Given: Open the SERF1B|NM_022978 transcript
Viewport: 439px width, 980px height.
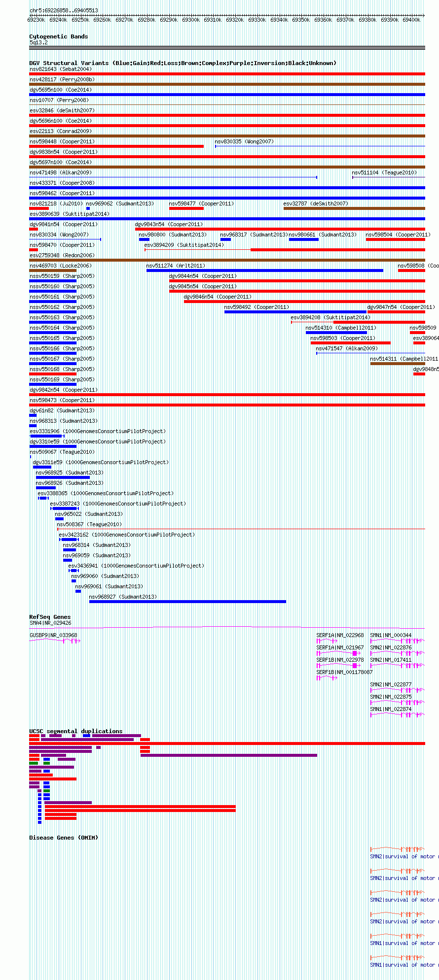Looking at the screenshot, I should coord(338,666).
